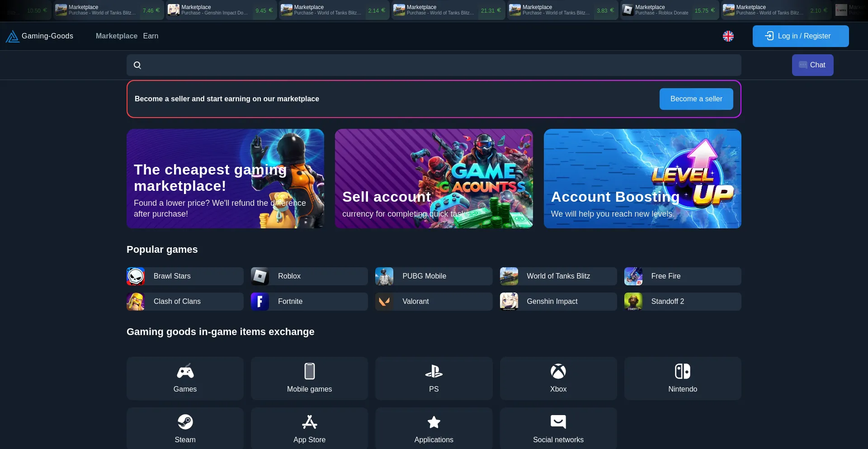Viewport: 868px width, 449px height.
Task: Open the Account Boosting banner
Action: point(642,179)
